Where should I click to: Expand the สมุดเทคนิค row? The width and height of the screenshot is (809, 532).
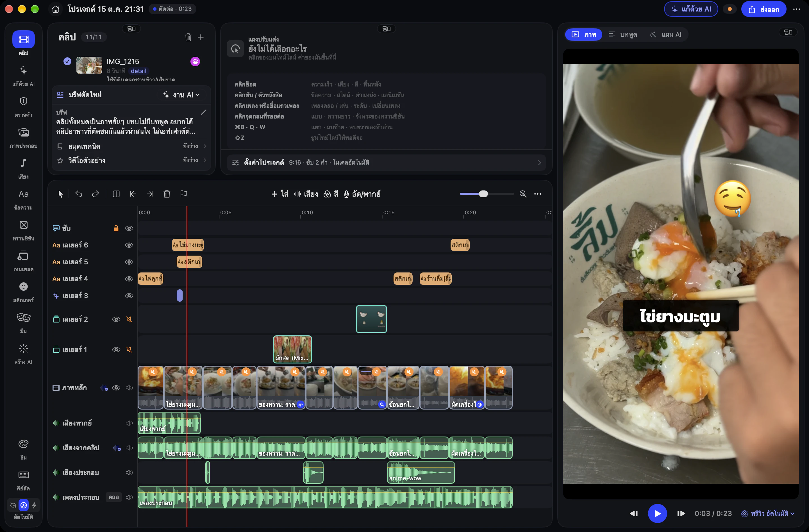tap(131, 146)
